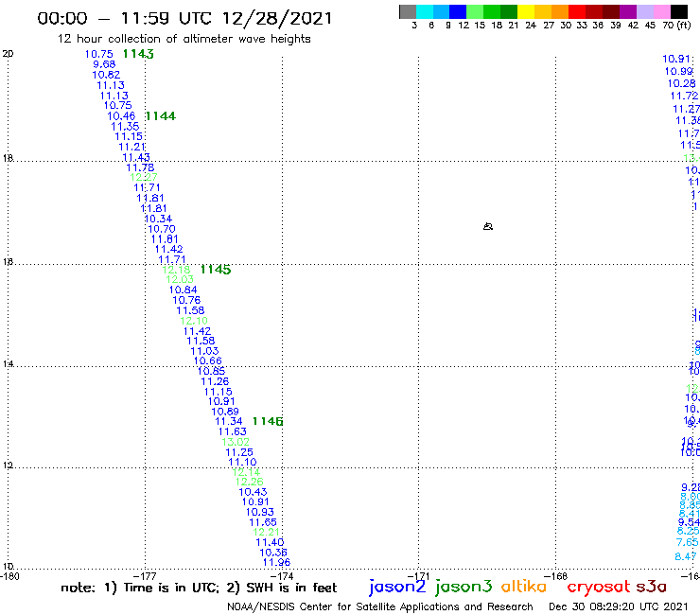Select the 10.36 wave height value

(273, 553)
